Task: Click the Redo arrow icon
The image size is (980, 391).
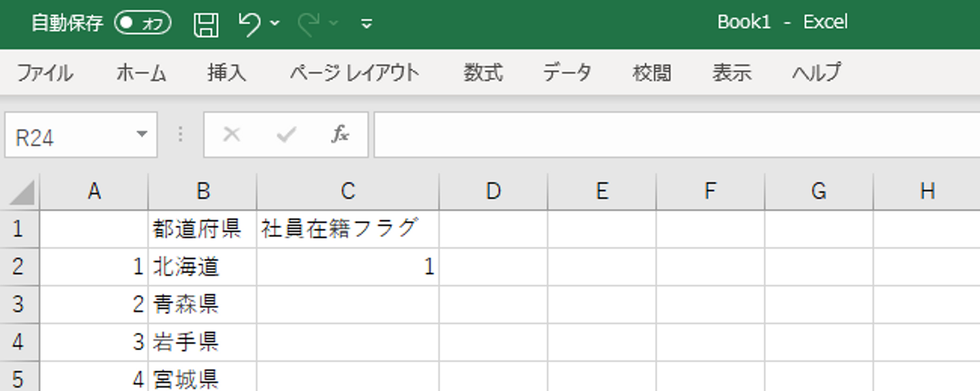Action: pos(309,25)
